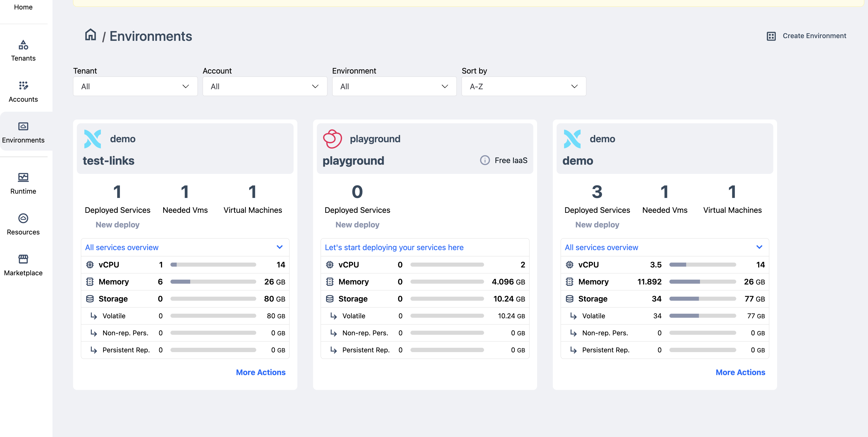The width and height of the screenshot is (868, 437).
Task: Open the Marketplace sidebar icon
Action: point(23,259)
